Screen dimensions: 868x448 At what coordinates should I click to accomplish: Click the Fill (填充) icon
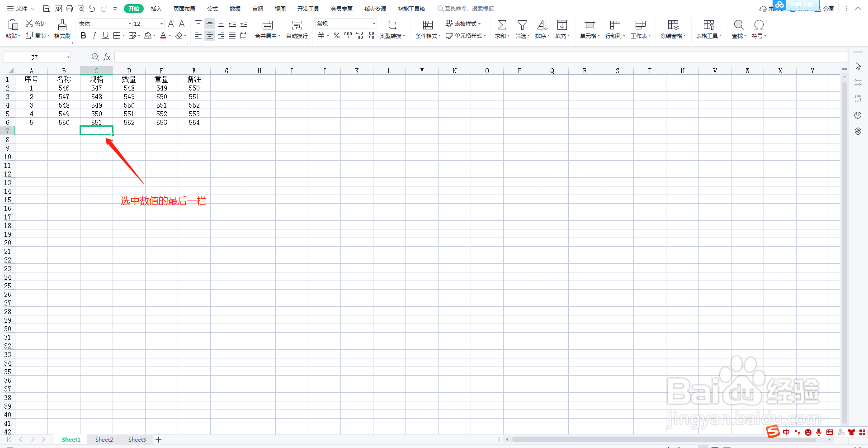[562, 25]
